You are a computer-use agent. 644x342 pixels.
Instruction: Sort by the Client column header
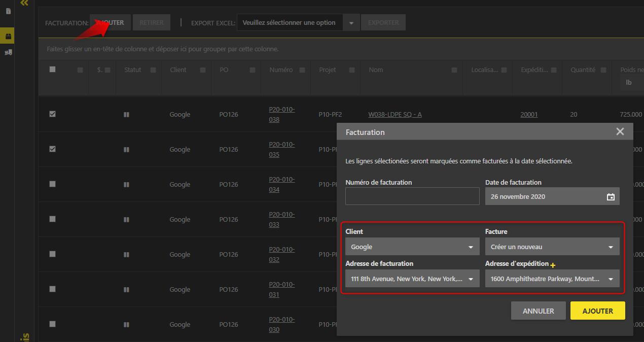pos(178,70)
